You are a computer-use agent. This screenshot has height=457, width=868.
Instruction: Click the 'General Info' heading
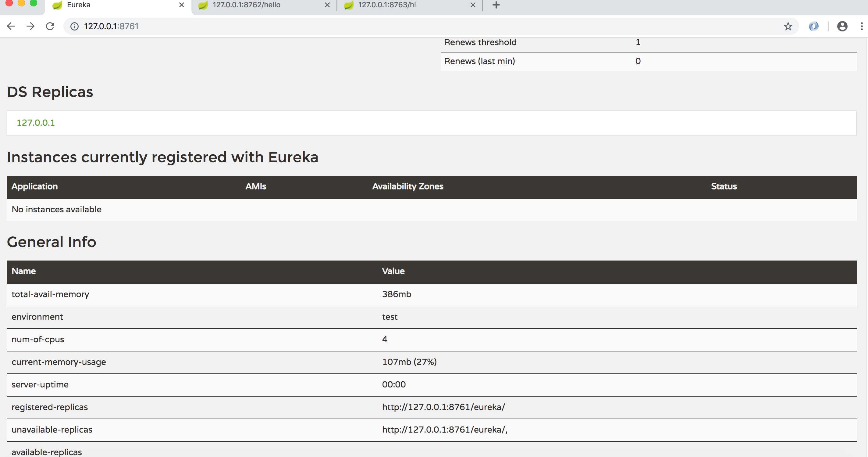click(x=52, y=242)
